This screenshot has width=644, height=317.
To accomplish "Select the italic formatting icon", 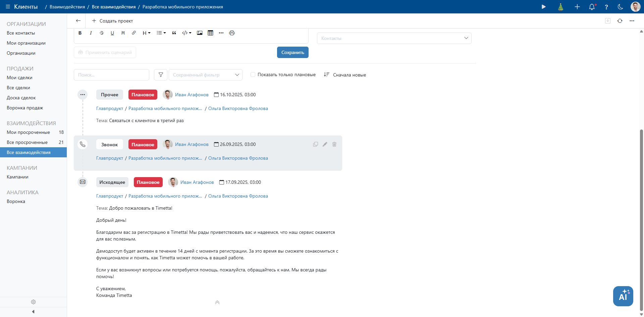I will pos(91,33).
